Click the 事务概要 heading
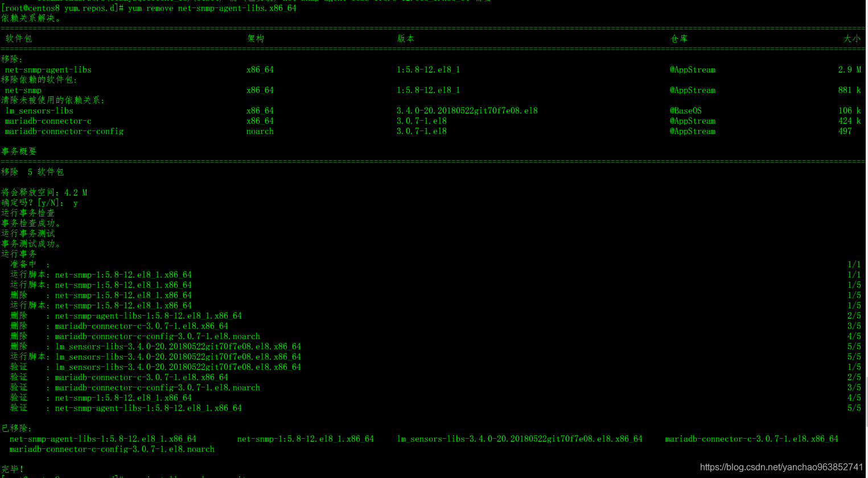The width and height of the screenshot is (868, 478). coord(19,152)
